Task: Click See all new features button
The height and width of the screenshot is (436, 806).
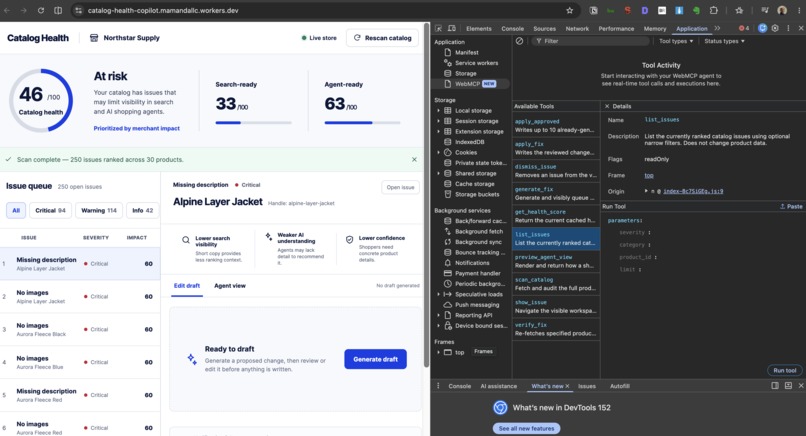Action: [x=526, y=428]
